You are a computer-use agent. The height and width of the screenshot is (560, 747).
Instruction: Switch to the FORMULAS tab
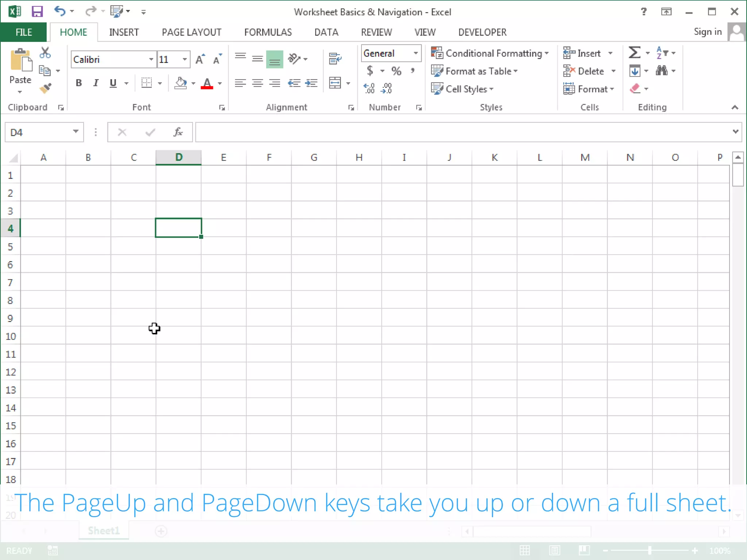[x=268, y=32]
